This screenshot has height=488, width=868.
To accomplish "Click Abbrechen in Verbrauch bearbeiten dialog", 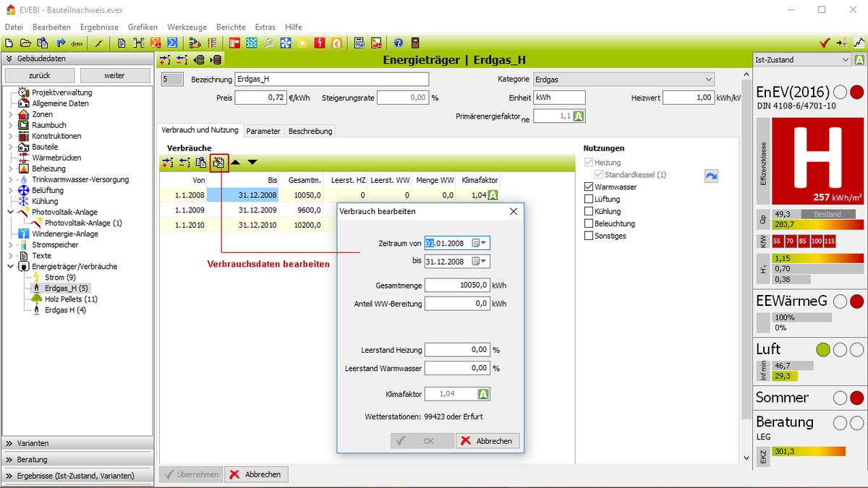I will click(488, 441).
